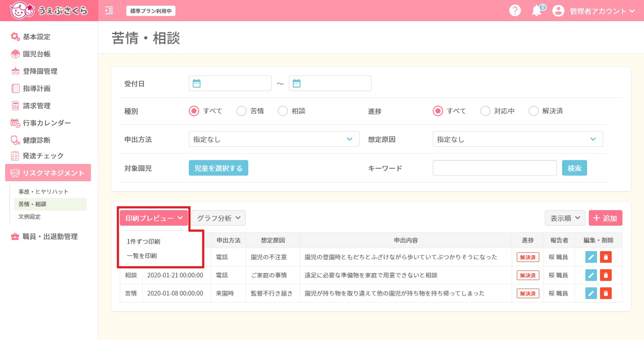
Task: Click 検索 button
Action: pyautogui.click(x=575, y=168)
